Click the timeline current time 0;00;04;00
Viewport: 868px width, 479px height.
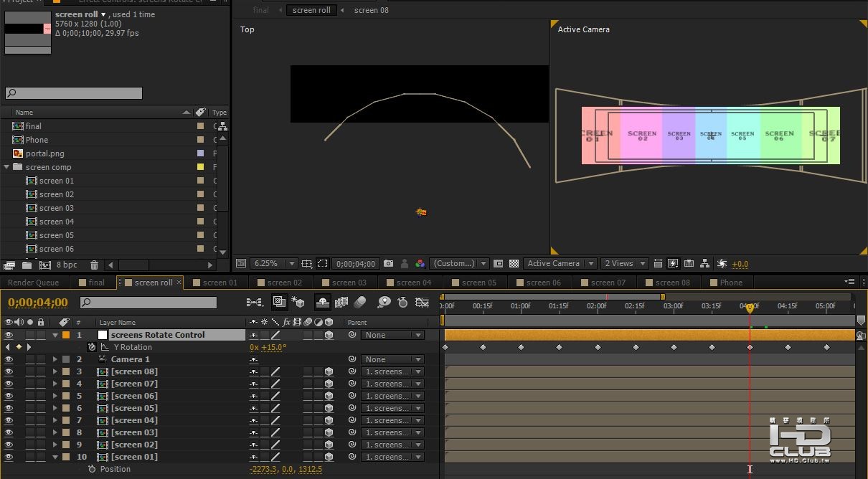pyautogui.click(x=38, y=303)
